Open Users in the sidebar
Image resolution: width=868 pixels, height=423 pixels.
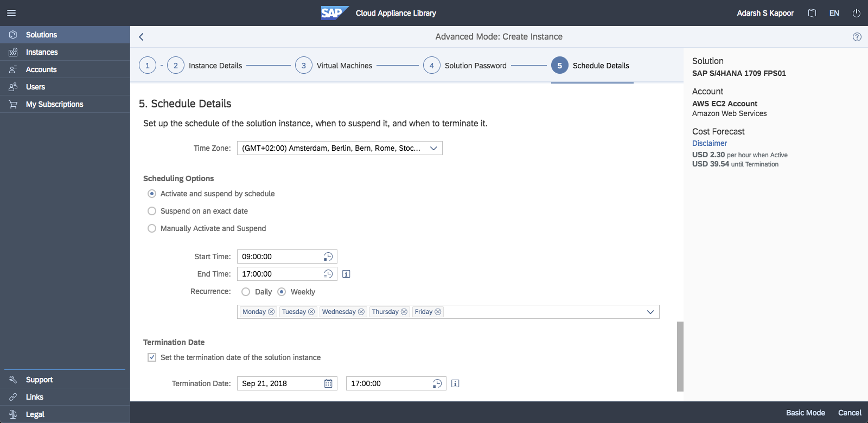point(65,87)
